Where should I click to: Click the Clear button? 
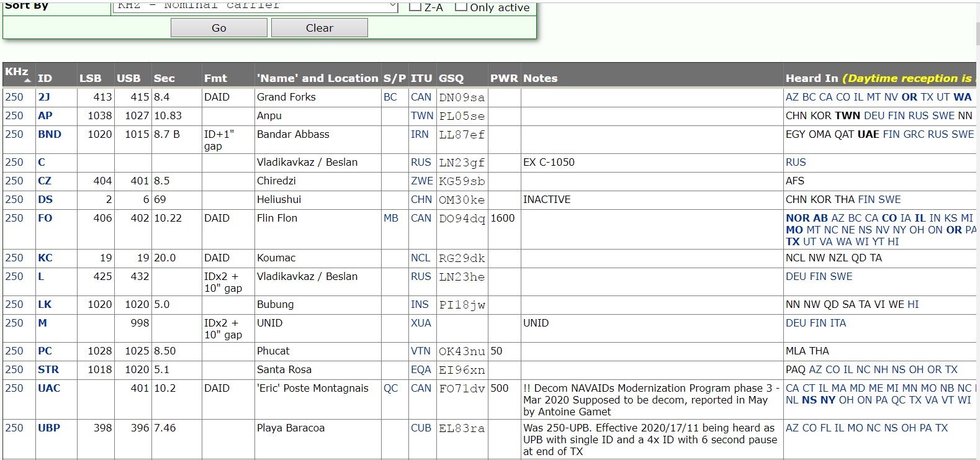(320, 28)
